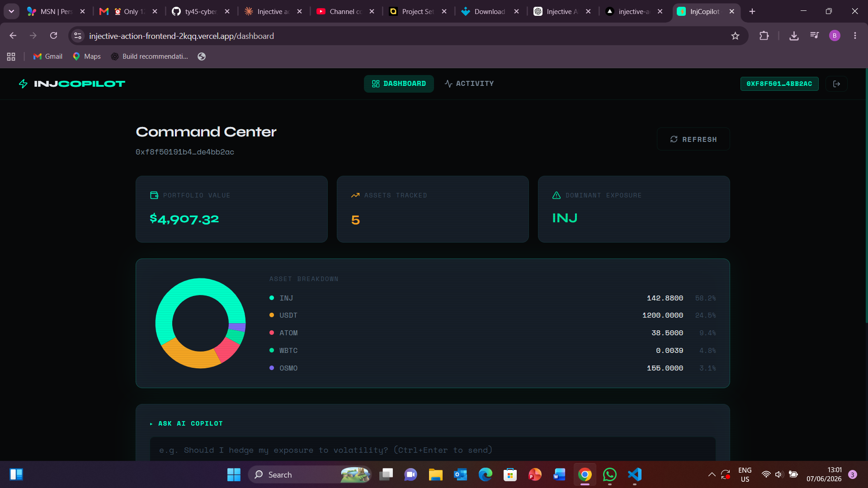Open the browser tab search dropdown
Viewport: 868px width, 488px height.
(11, 11)
